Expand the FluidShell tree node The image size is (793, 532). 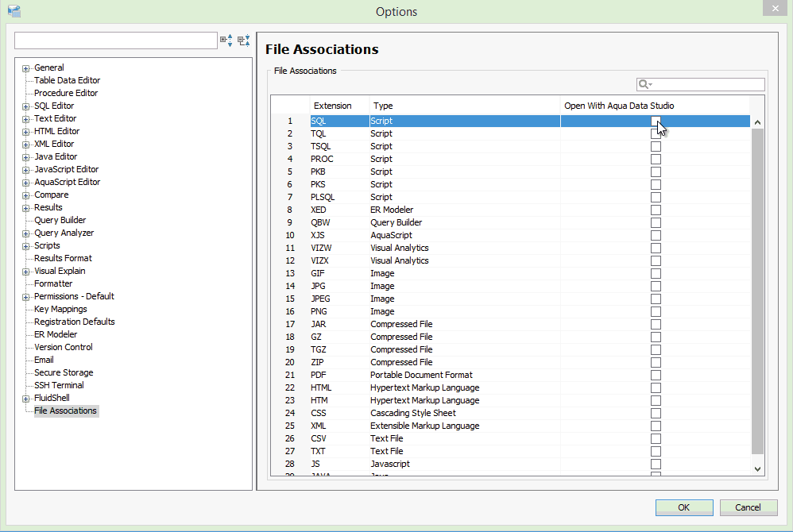click(25, 399)
